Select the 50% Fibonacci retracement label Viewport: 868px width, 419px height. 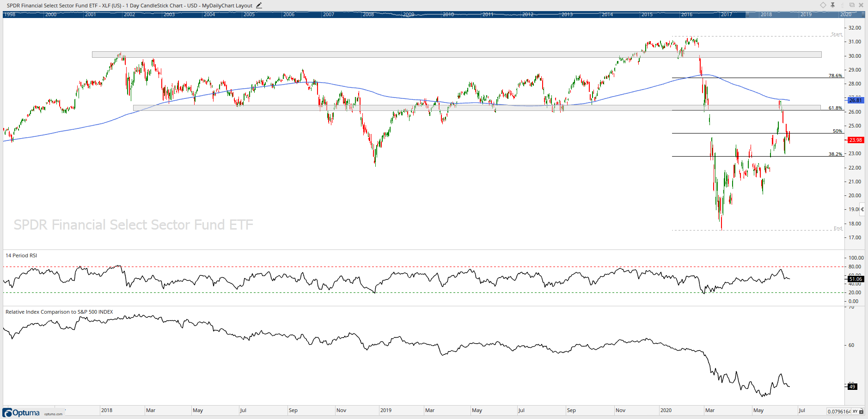point(837,131)
